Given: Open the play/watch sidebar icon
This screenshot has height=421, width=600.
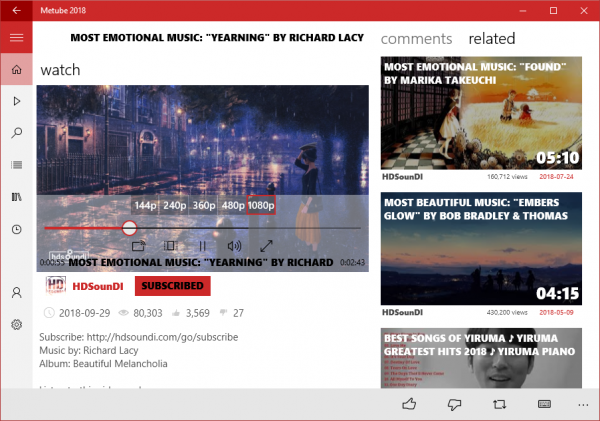Looking at the screenshot, I should coord(16,101).
